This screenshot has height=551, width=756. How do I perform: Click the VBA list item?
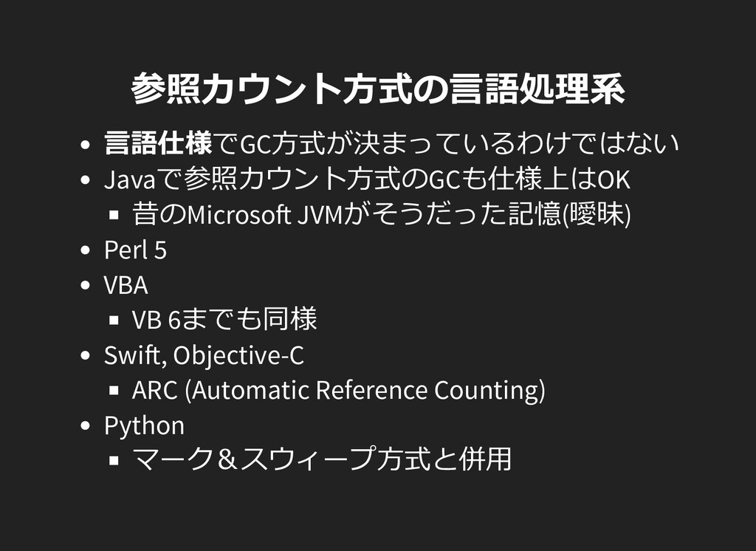pyautogui.click(x=126, y=284)
